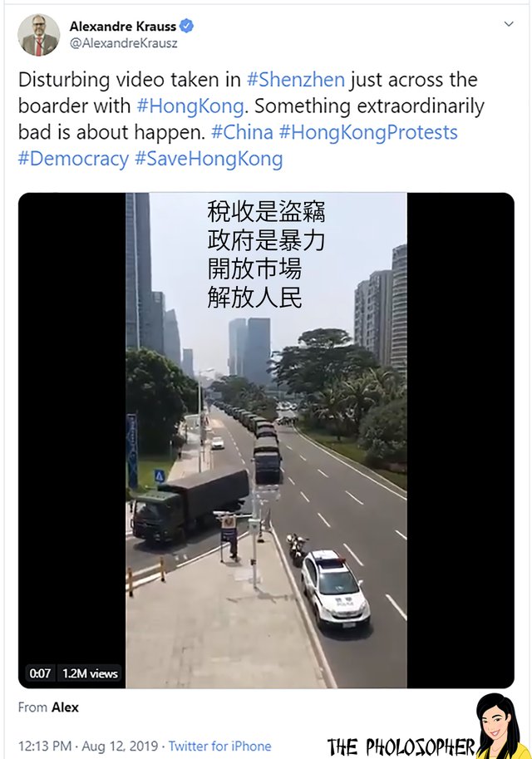Viewport: 532px width, 759px height.
Task: Click the 0:07 video duration badge
Action: coord(40,673)
